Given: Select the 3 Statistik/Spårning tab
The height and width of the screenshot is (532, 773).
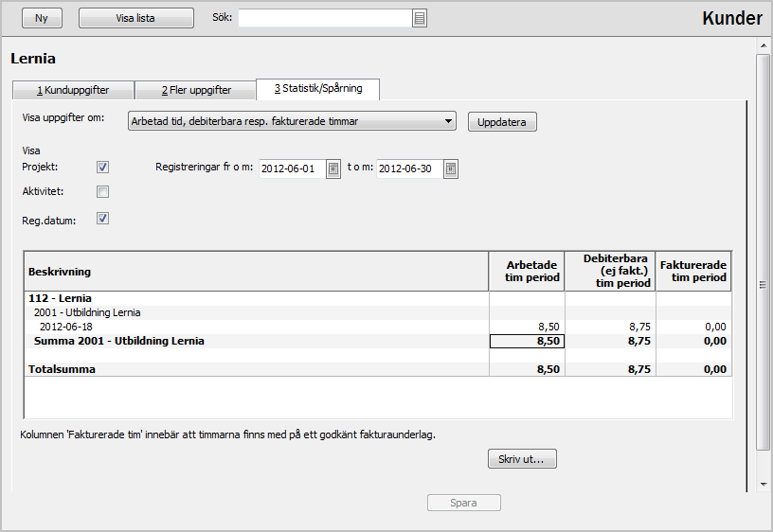Looking at the screenshot, I should click(318, 89).
